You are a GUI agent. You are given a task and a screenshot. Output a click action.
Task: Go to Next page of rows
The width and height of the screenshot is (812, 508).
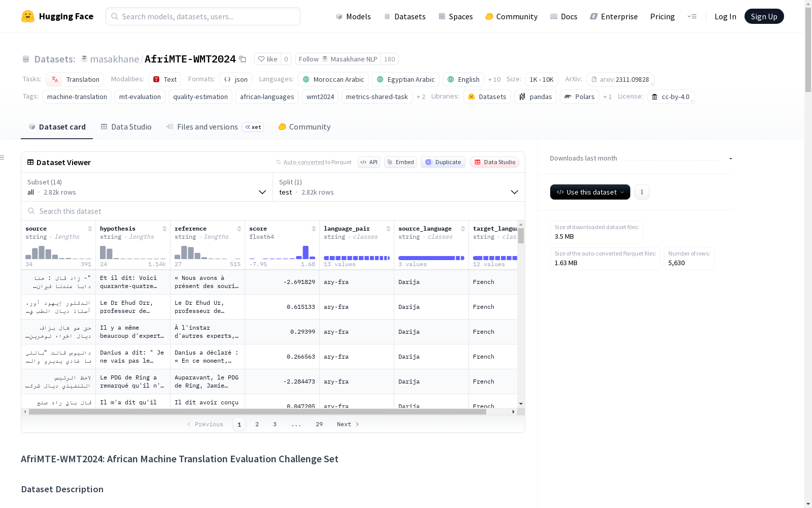[x=348, y=424]
